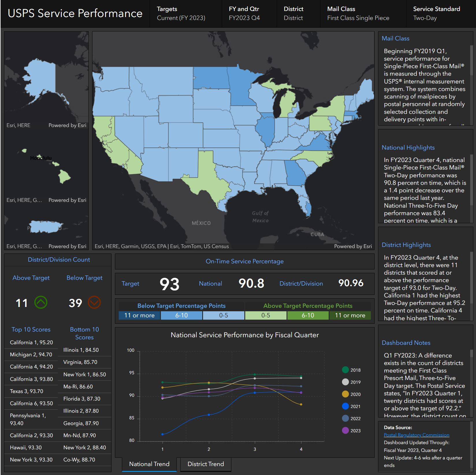Click Powered by Esri in the Puerto Rico map
The width and height of the screenshot is (476, 475).
(67, 246)
